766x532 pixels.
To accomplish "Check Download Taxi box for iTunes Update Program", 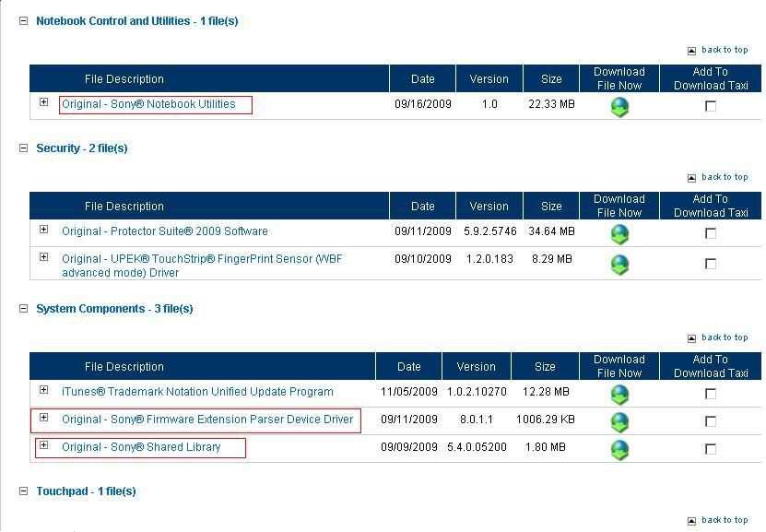I will 711,394.
